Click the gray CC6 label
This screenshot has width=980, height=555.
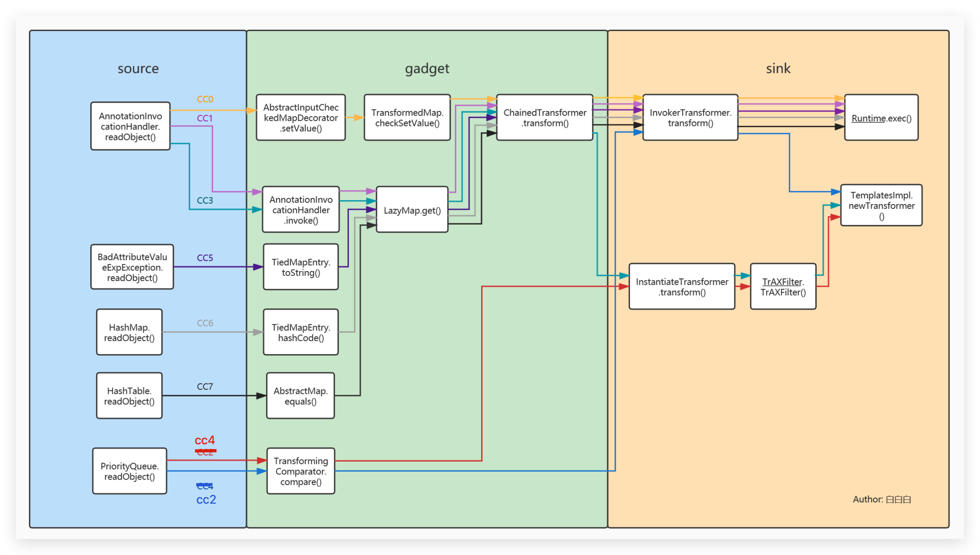tap(205, 323)
